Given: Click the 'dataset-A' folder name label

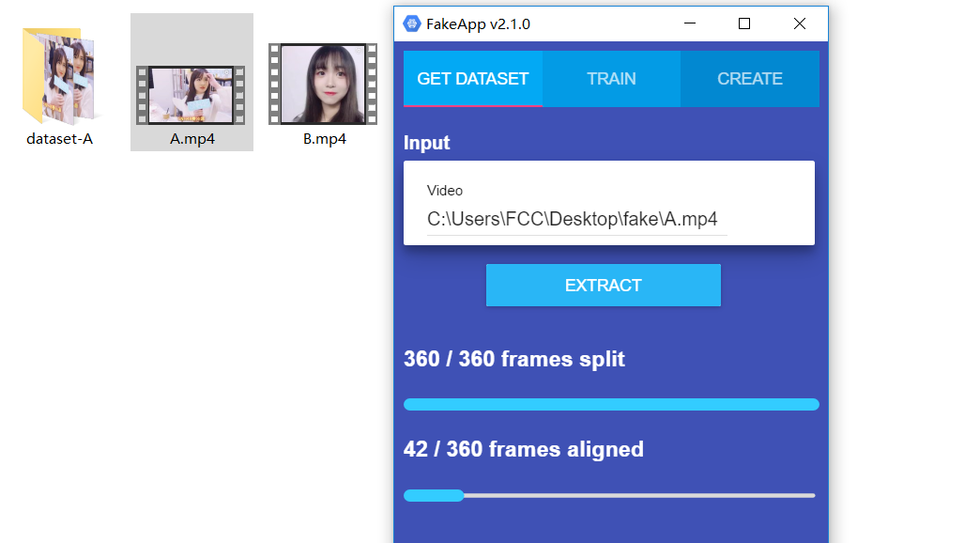Looking at the screenshot, I should [59, 139].
